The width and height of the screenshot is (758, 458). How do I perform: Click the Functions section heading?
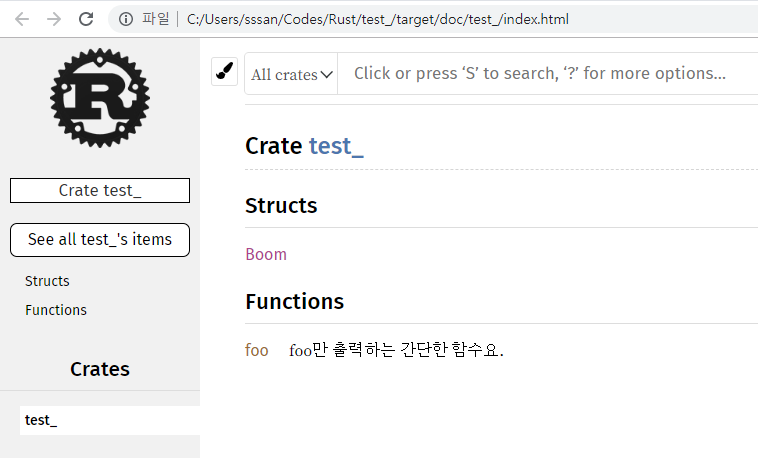294,302
